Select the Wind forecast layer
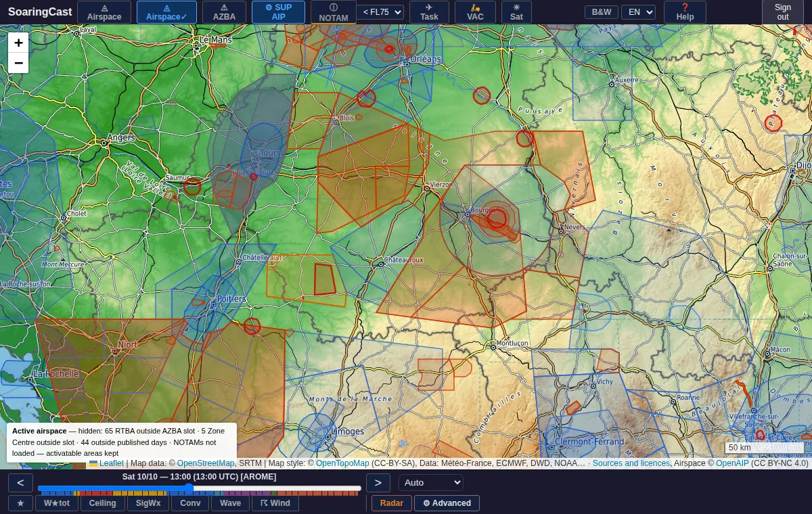Viewport: 812px width, 514px height. click(275, 503)
